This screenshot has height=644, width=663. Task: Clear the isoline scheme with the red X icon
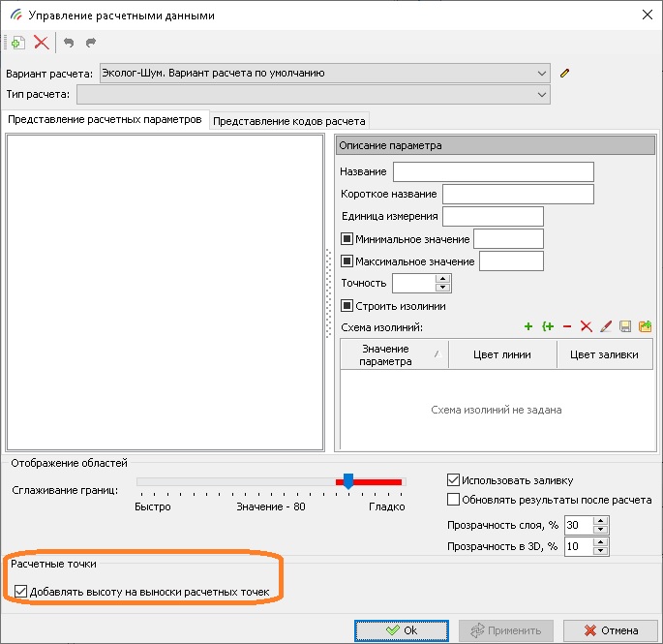pyautogui.click(x=586, y=327)
